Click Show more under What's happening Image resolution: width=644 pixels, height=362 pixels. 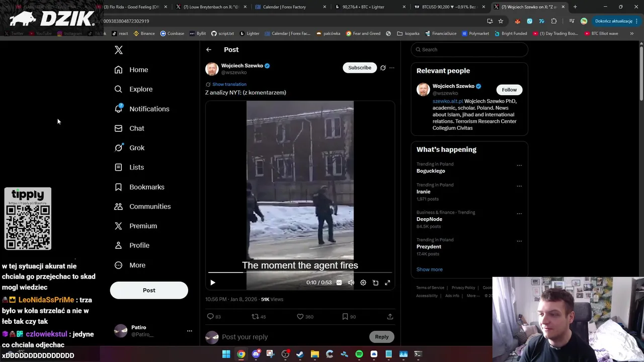tap(430, 269)
